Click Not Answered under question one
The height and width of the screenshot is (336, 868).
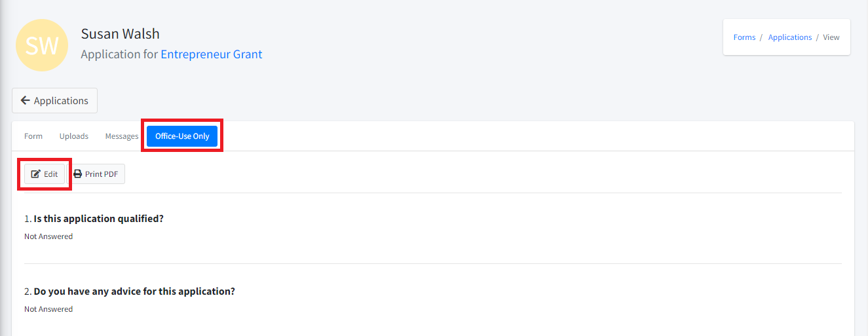click(x=48, y=236)
